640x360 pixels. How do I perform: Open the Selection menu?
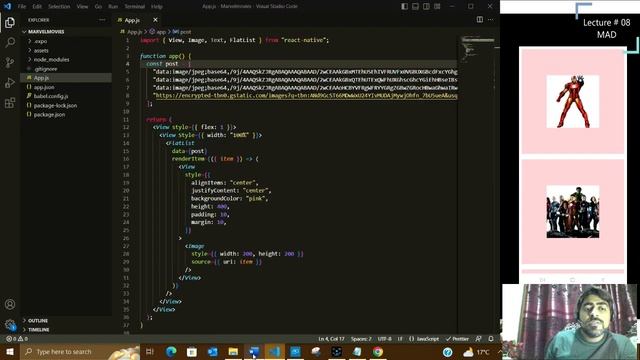59,7
